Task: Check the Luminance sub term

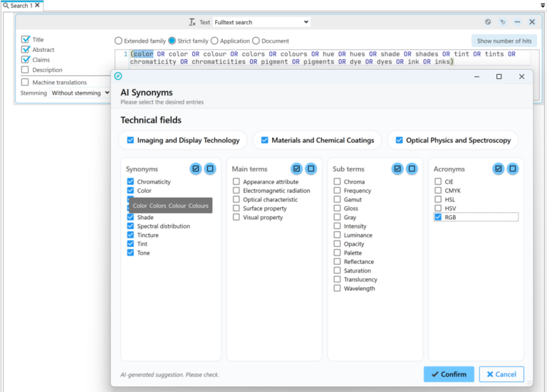Action: pyautogui.click(x=338, y=235)
